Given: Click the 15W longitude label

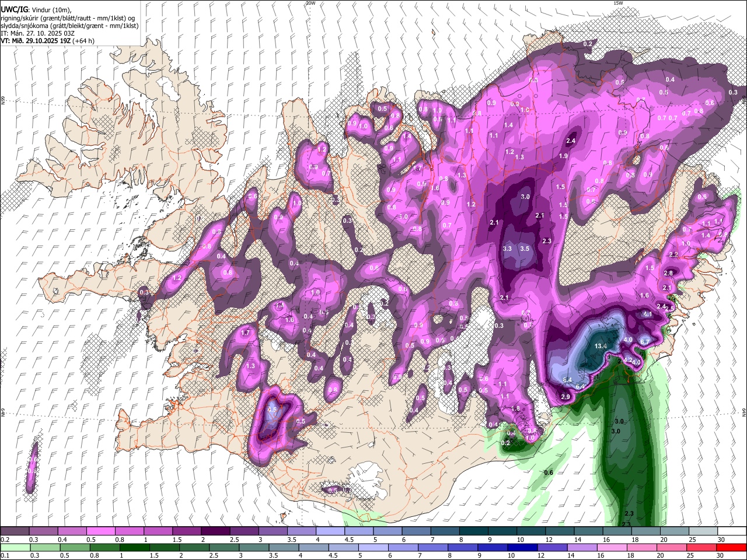Looking at the screenshot, I should 618,3.
